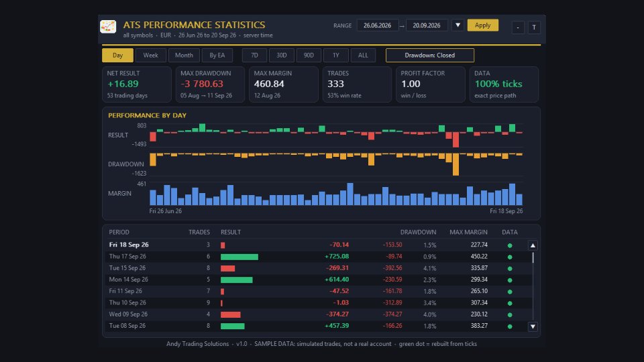Click the Max Drawdown value -3 780.63
The height and width of the screenshot is (362, 644).
pyautogui.click(x=202, y=84)
